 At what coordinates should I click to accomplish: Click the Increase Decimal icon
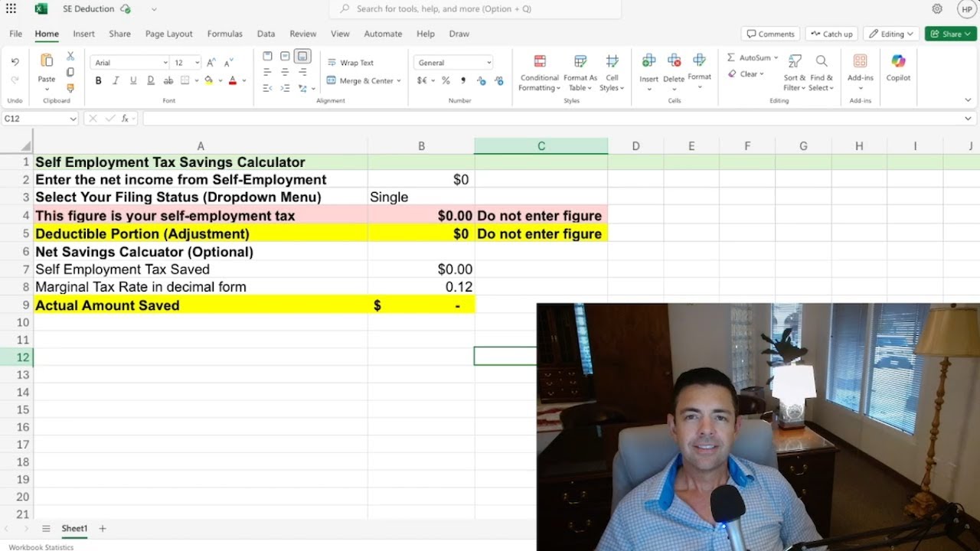[481, 80]
